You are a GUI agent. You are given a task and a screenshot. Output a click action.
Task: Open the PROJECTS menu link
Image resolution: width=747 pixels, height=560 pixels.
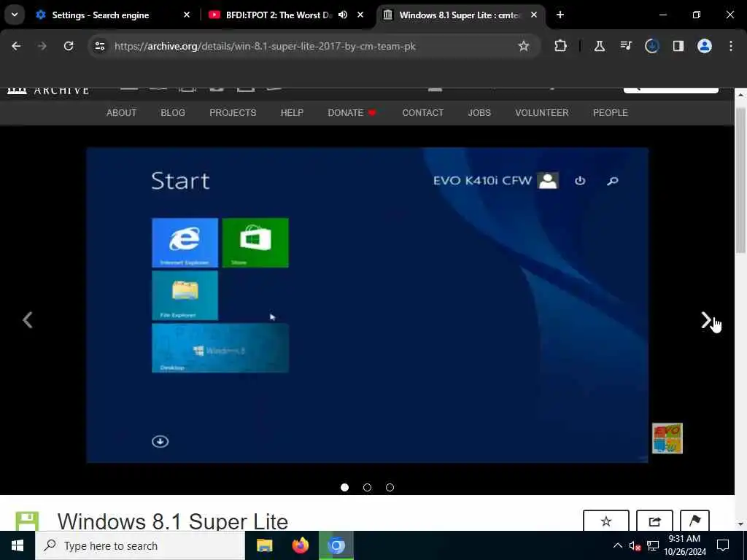[x=233, y=113]
